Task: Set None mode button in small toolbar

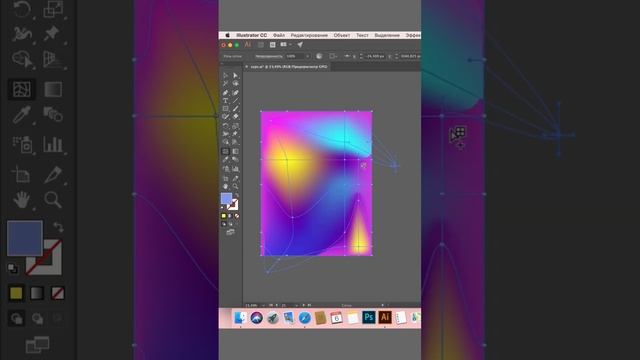Action: point(236,216)
